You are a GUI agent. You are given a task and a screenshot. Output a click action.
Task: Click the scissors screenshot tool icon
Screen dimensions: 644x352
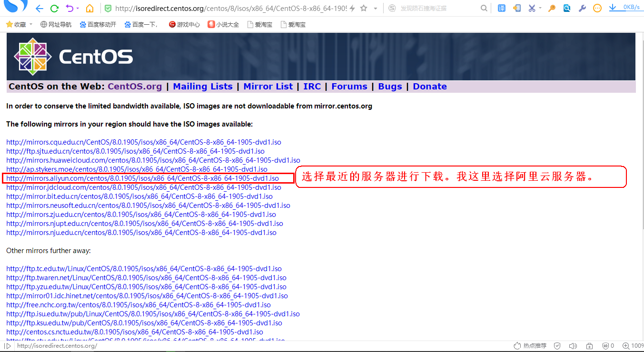pos(532,8)
